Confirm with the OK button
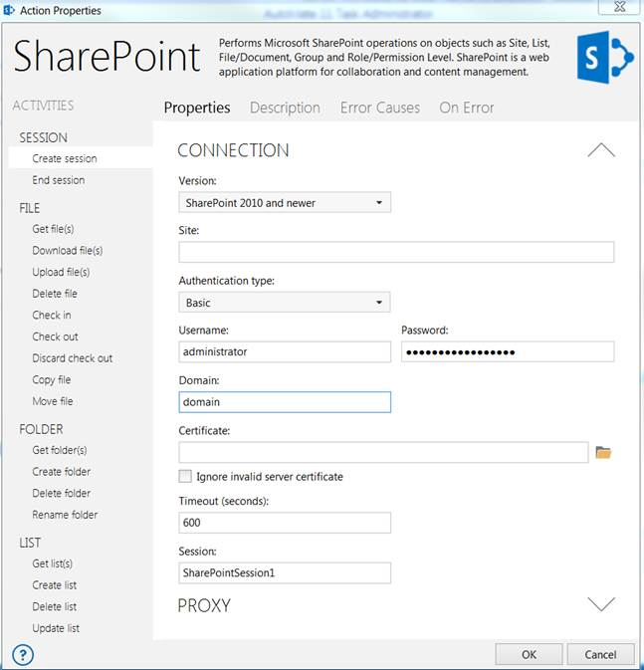Viewport: 644px width, 670px height. pyautogui.click(x=529, y=655)
